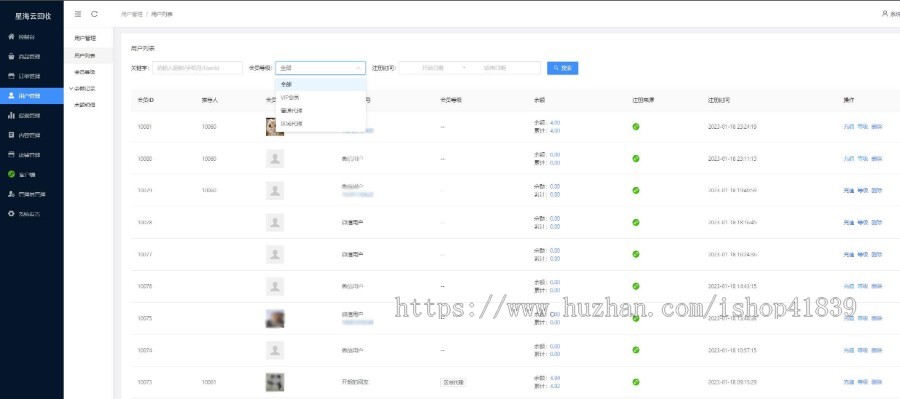Click the green source icon in row 10078

tap(635, 222)
